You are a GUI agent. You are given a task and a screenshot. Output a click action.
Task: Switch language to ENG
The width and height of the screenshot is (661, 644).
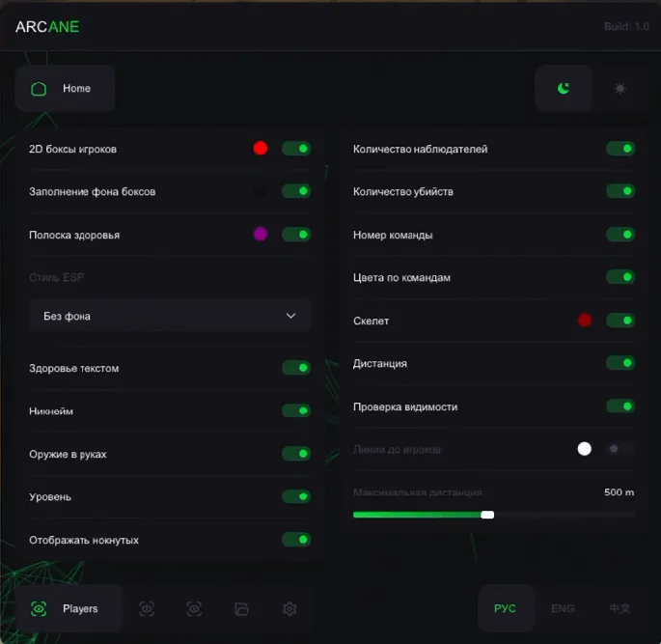tap(563, 609)
